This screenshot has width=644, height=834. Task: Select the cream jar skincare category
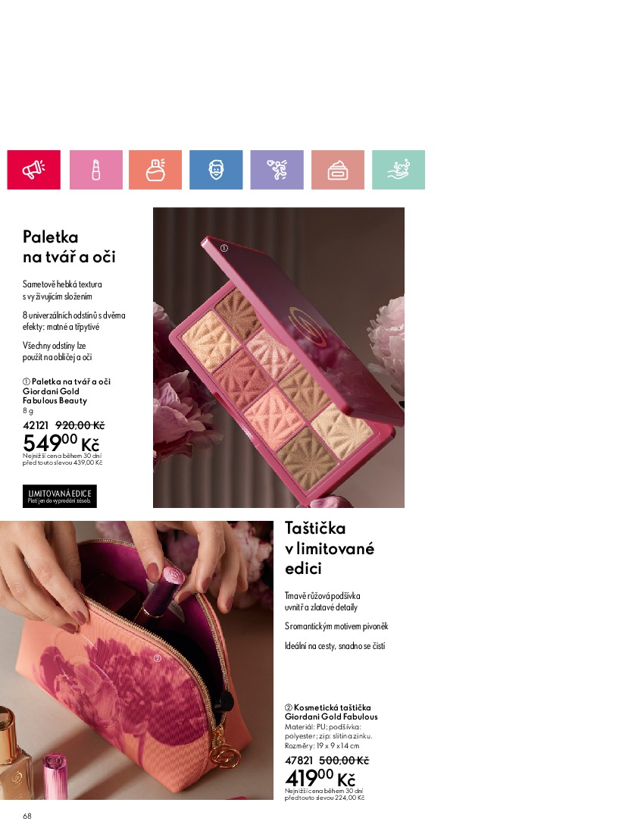click(x=338, y=170)
